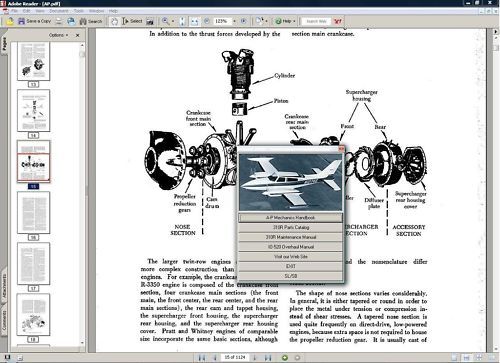Select Continuous Facing layout icon
The width and height of the screenshot is (500, 363).
479,358
